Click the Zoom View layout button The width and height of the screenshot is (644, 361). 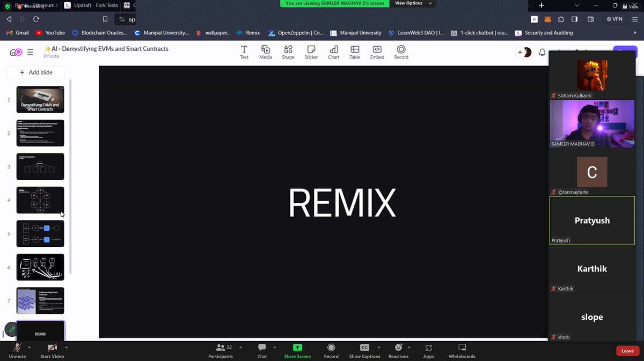[631, 6]
